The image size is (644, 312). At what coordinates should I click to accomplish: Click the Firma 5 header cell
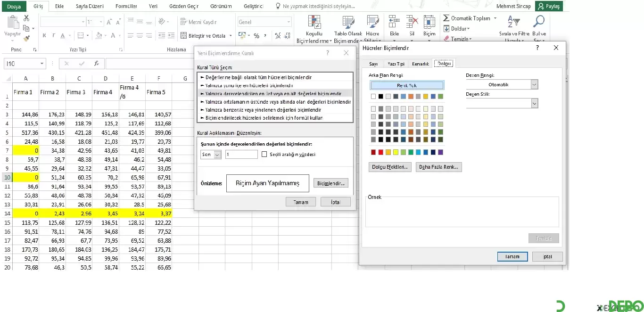[158, 92]
